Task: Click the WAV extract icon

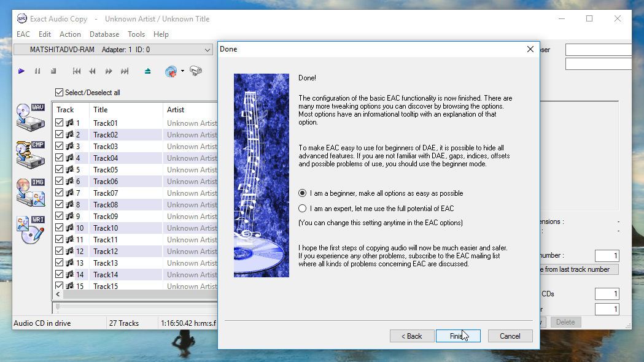Action: 31,117
